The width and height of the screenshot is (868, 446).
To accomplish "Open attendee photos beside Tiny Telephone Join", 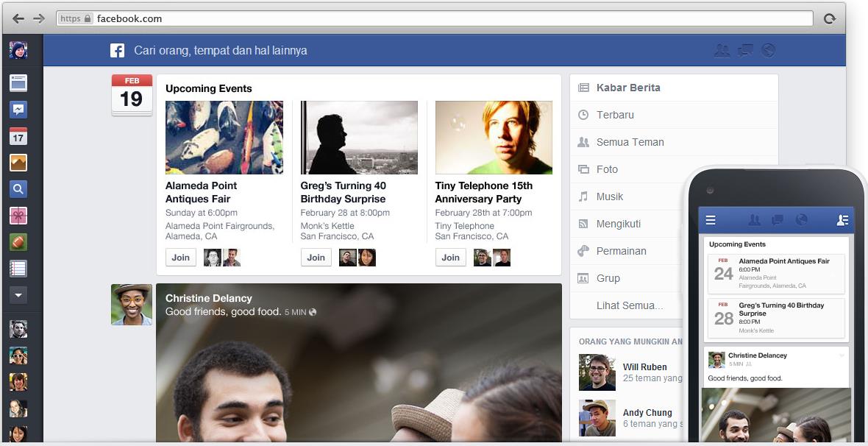I will tap(492, 258).
